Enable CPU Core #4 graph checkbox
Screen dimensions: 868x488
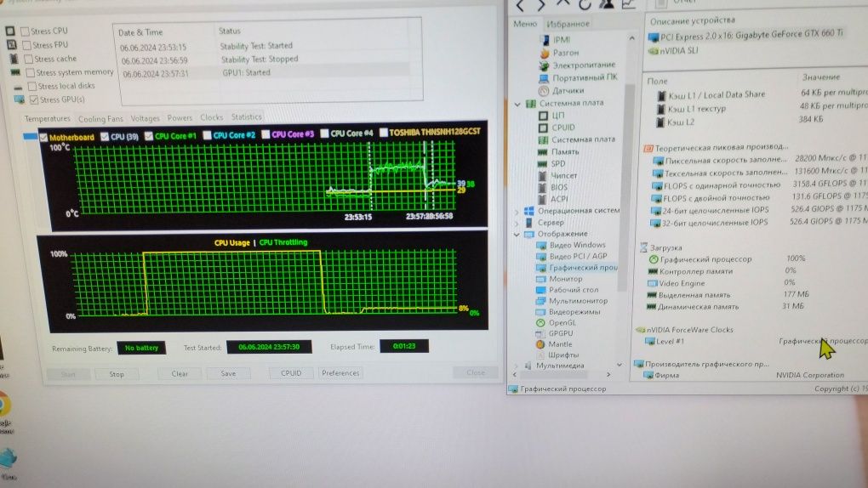pos(324,133)
